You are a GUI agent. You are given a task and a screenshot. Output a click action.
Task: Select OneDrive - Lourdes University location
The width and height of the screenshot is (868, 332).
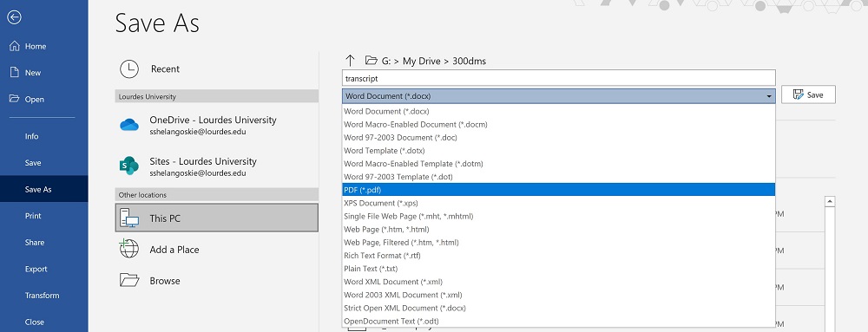[217, 126]
